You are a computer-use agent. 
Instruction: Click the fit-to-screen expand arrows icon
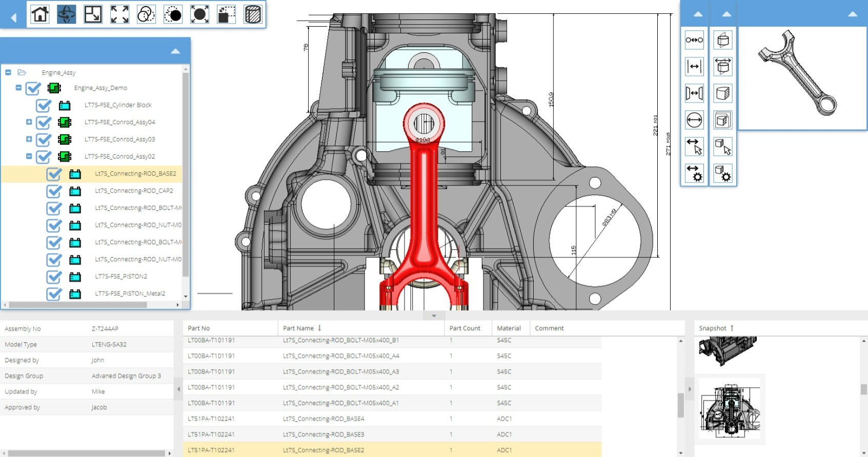tap(119, 14)
